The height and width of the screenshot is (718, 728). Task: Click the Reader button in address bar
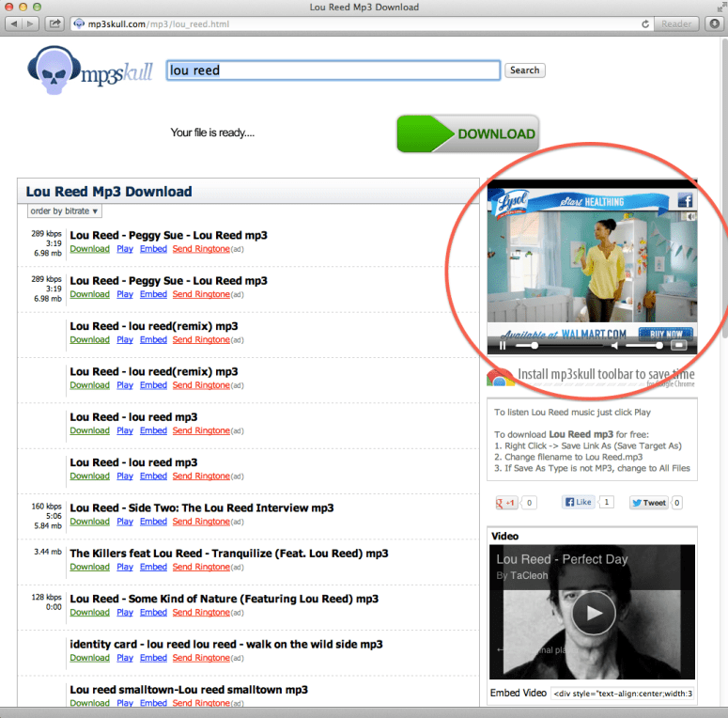676,23
